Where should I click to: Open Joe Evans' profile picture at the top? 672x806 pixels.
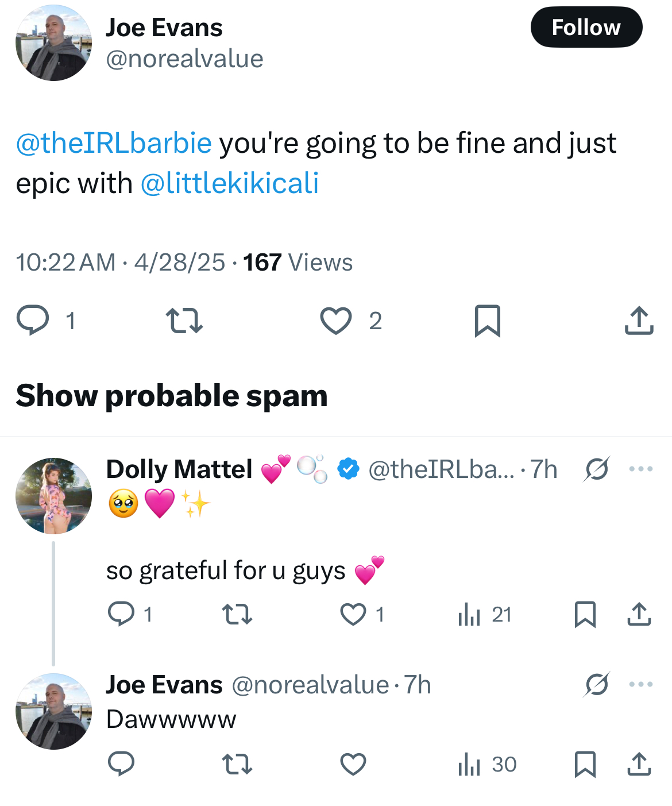(53, 43)
